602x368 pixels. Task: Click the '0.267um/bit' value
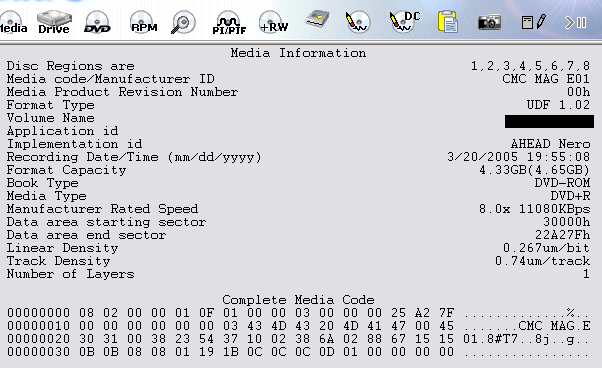[546, 248]
